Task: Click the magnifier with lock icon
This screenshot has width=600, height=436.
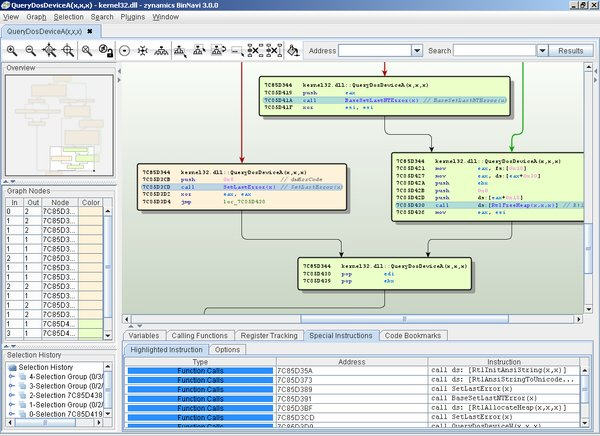Action: click(105, 50)
